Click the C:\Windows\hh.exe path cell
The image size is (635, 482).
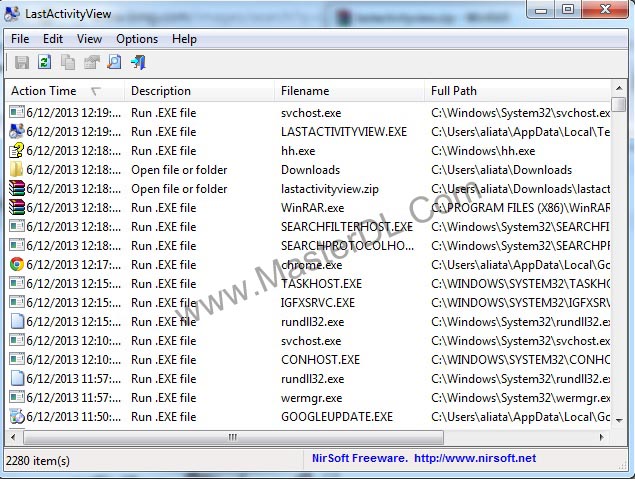[x=483, y=151]
